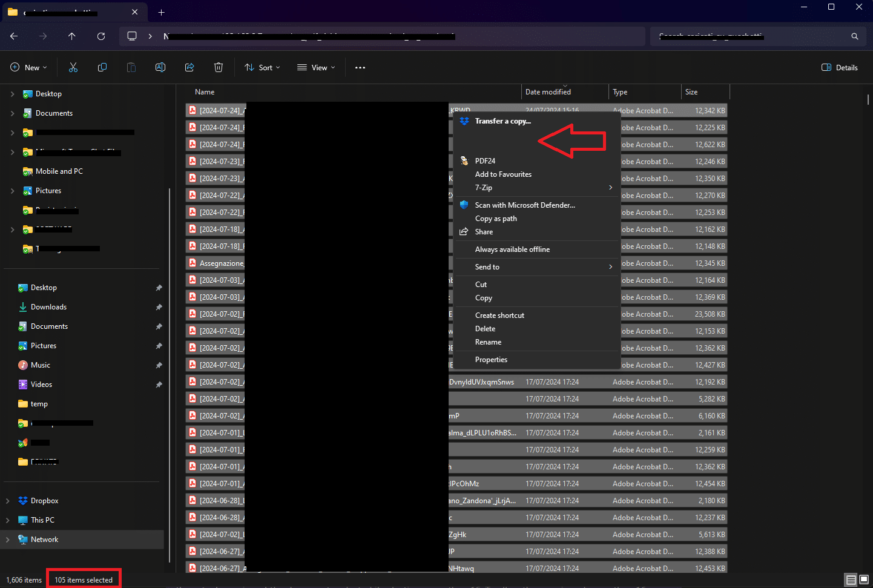Expand the Send to submenu
Image resolution: width=873 pixels, height=588 pixels.
pyautogui.click(x=610, y=267)
